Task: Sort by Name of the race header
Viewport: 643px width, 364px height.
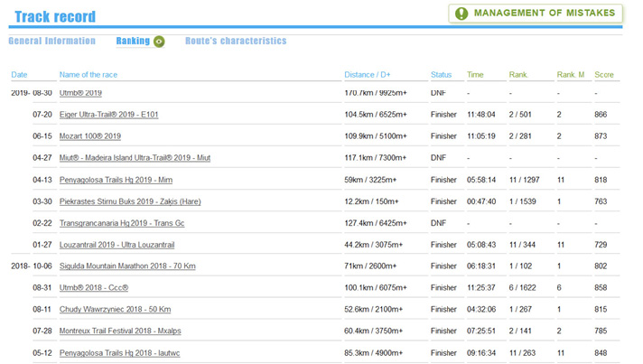Action: click(x=89, y=75)
